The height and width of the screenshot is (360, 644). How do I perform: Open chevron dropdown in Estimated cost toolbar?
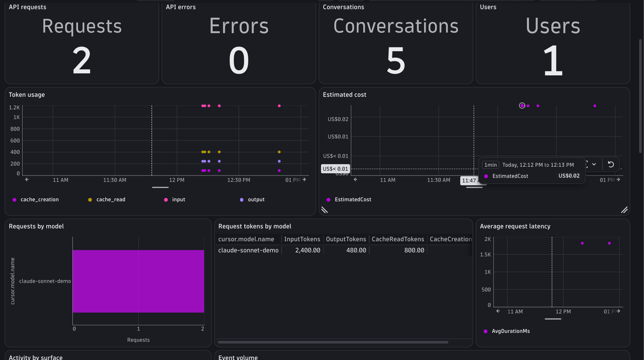594,164
